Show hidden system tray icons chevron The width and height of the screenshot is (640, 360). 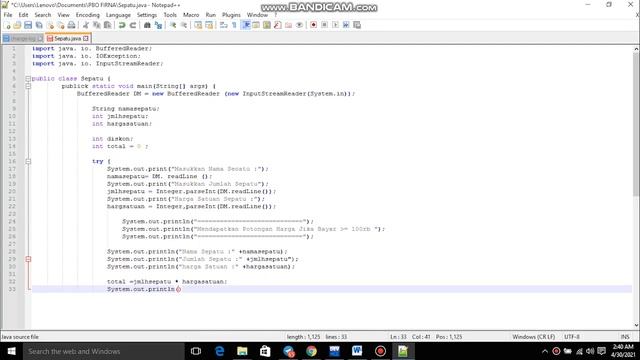(x=545, y=351)
